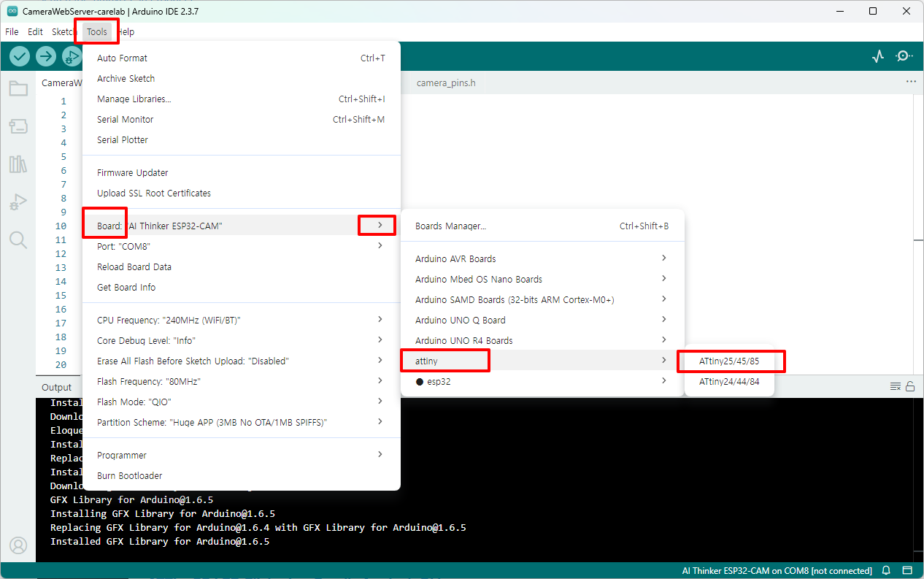Open the editor tabs three-dot overflow menu

tap(911, 82)
